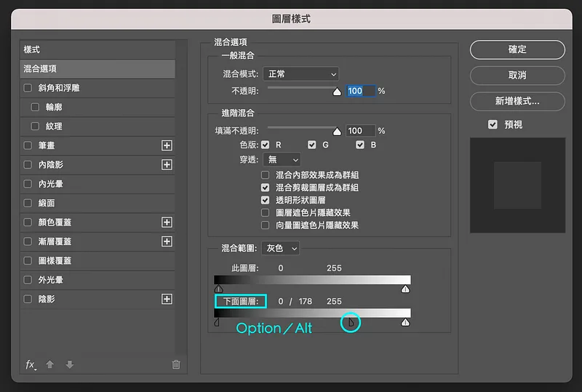Image resolution: width=582 pixels, height=392 pixels.
Task: Click the 此圖層 gradient bar
Action: pyautogui.click(x=312, y=280)
